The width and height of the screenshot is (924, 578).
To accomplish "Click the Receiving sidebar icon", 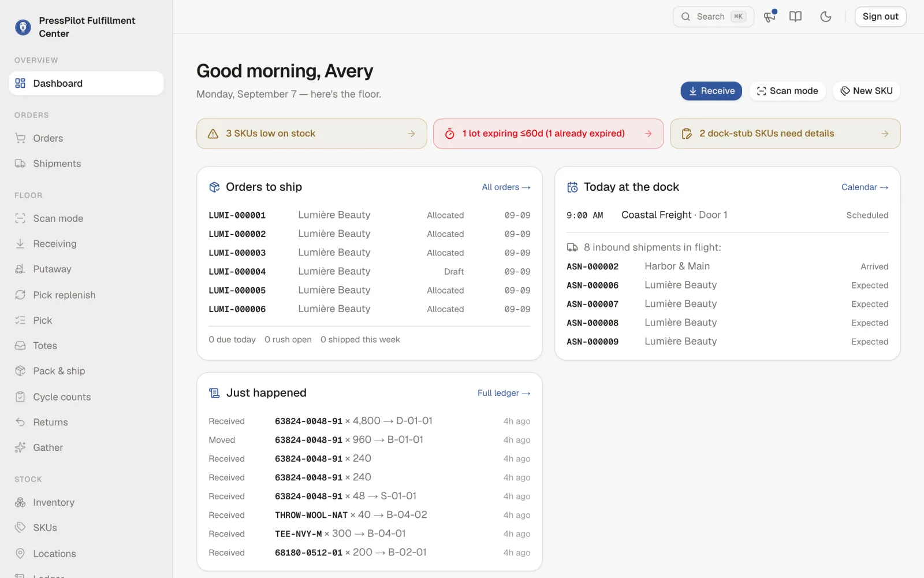I will click(x=20, y=244).
